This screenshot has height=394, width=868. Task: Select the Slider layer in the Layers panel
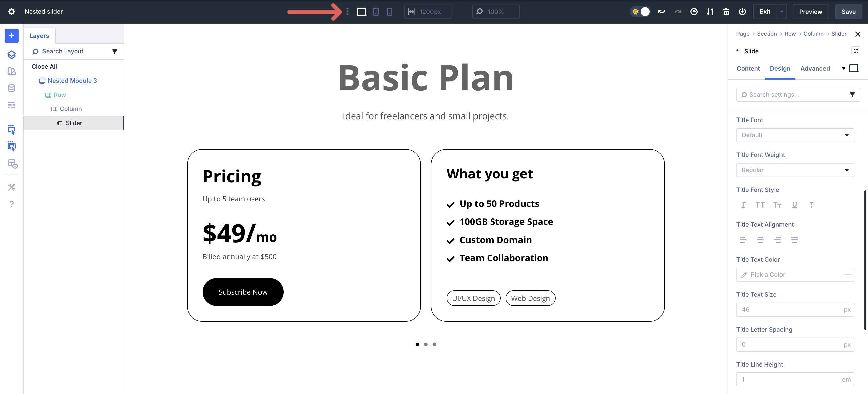74,123
